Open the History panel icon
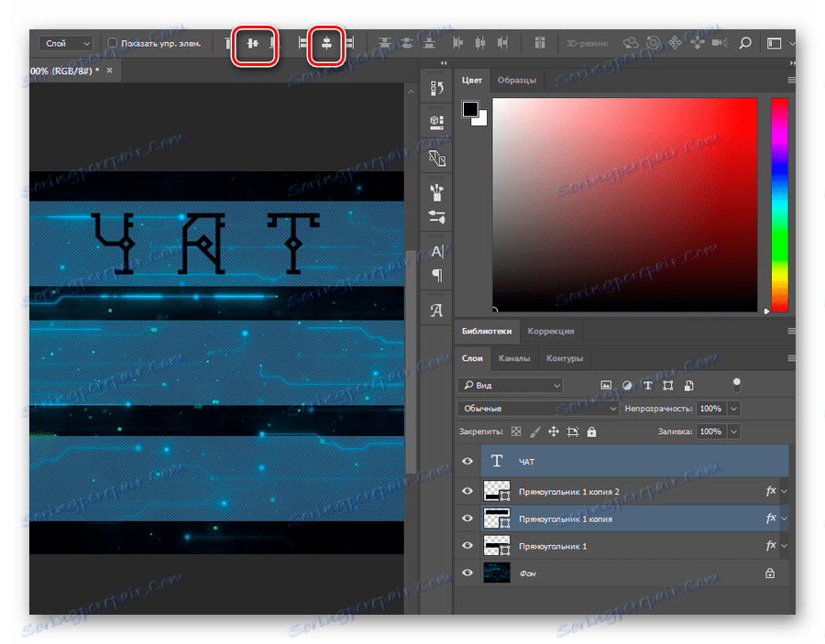This screenshot has width=825, height=644. click(x=436, y=88)
